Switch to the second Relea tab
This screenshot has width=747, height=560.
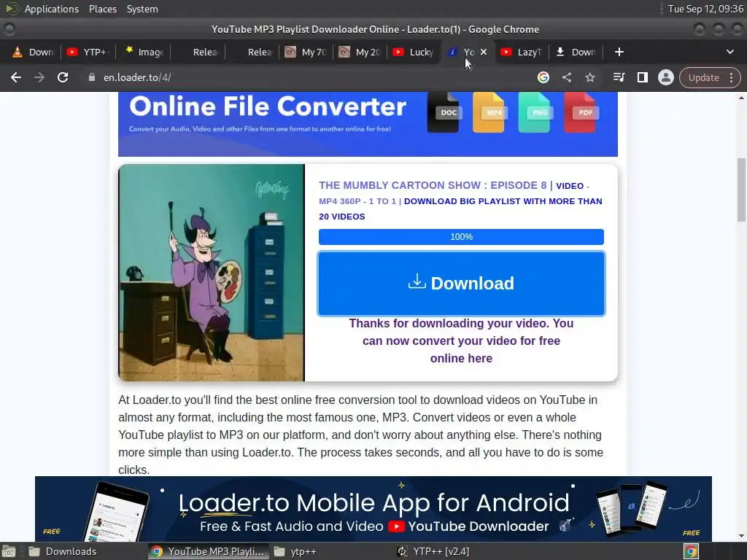coord(253,52)
